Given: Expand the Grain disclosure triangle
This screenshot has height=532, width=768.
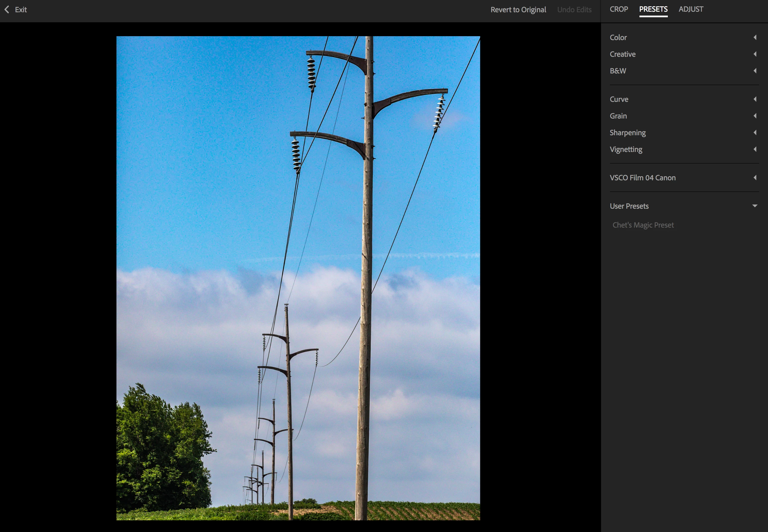Looking at the screenshot, I should pyautogui.click(x=755, y=116).
